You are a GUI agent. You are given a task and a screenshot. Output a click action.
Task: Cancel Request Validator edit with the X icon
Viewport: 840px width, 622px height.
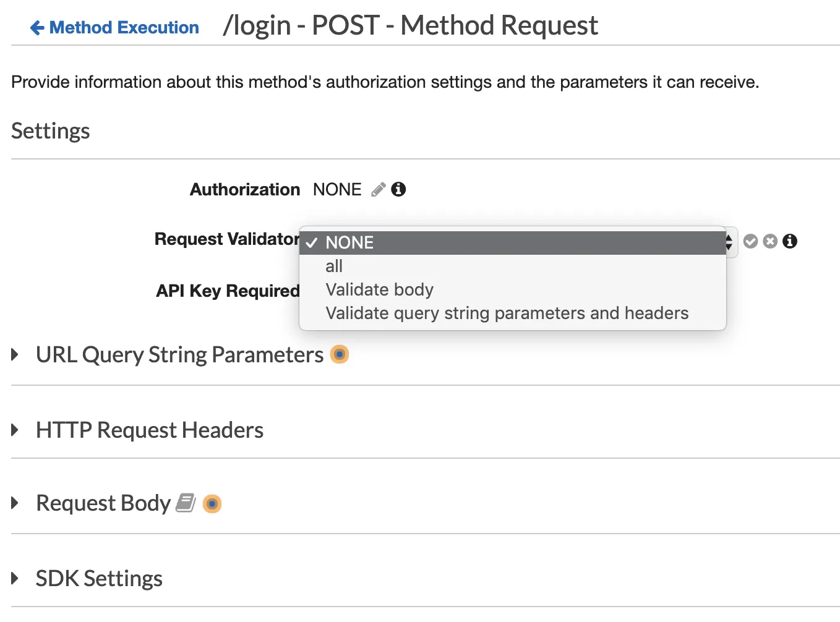770,241
